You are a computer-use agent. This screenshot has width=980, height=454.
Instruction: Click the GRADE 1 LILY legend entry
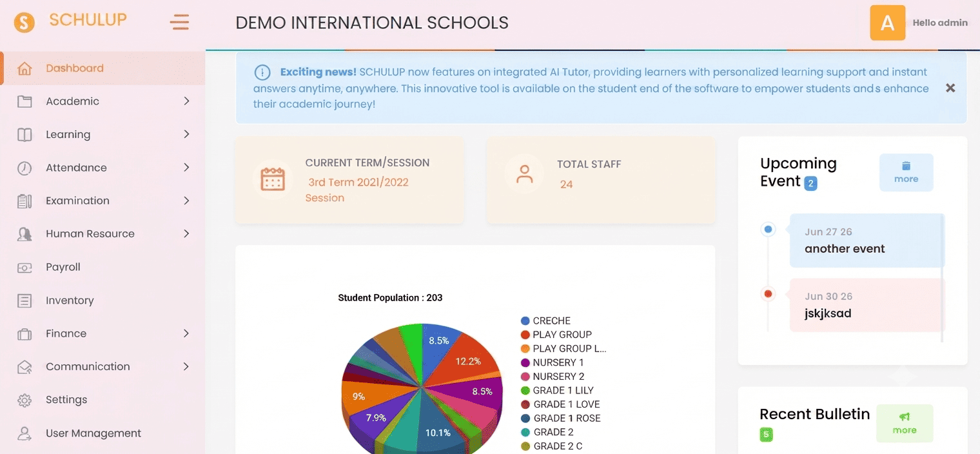[x=557, y=390]
